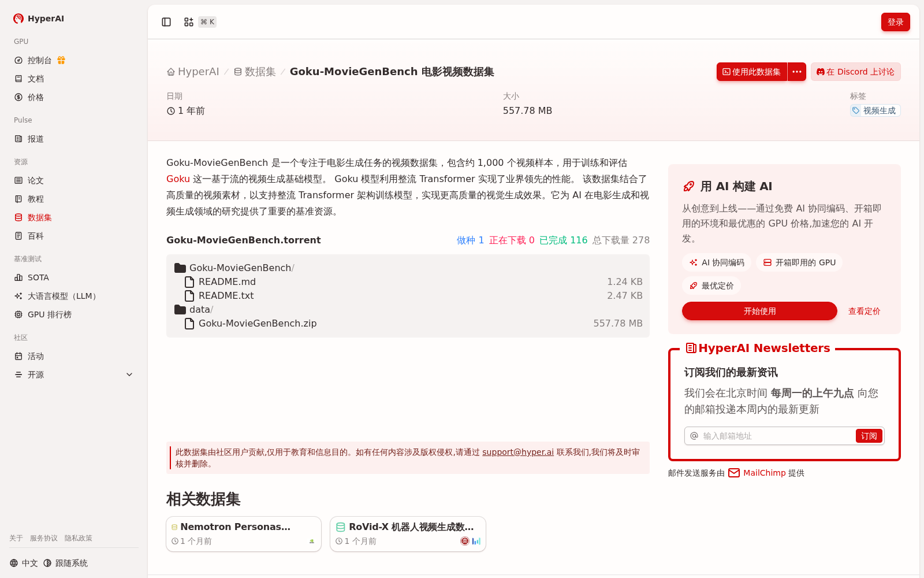Viewport: 924px width, 578px height.
Task: Select the README.txt file row
Action: tap(408, 296)
